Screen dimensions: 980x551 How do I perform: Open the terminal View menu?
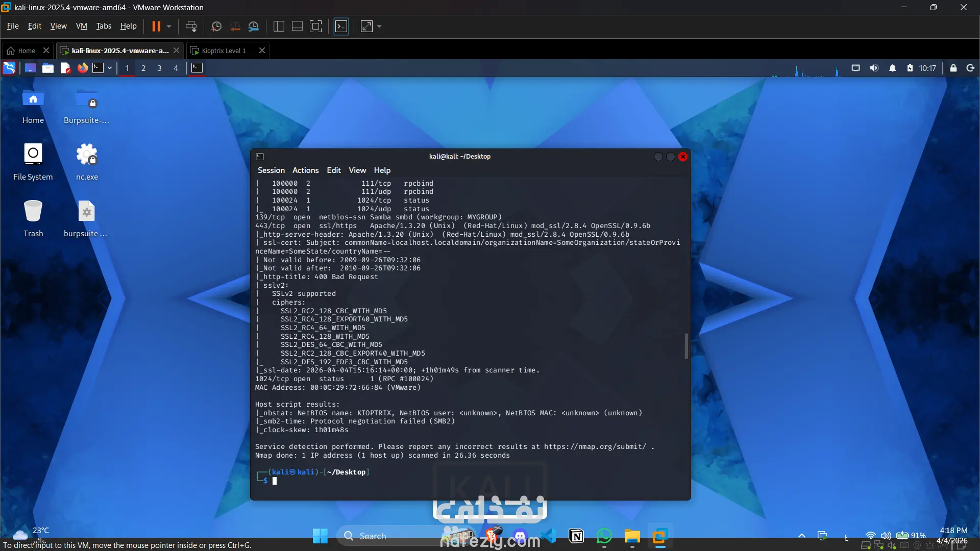357,170
